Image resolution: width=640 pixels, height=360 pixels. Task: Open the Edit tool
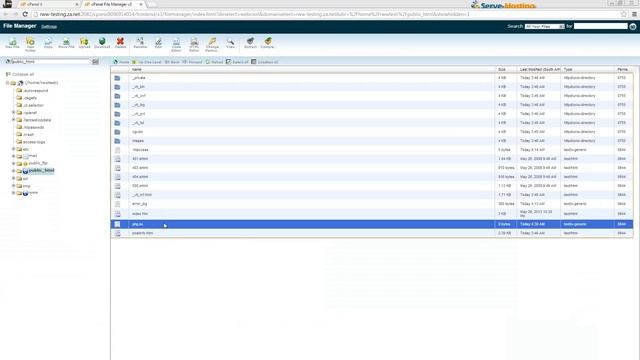pyautogui.click(x=158, y=43)
